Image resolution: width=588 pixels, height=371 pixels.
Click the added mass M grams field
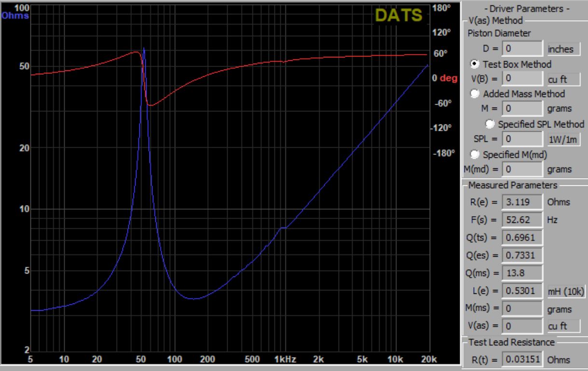coord(522,109)
